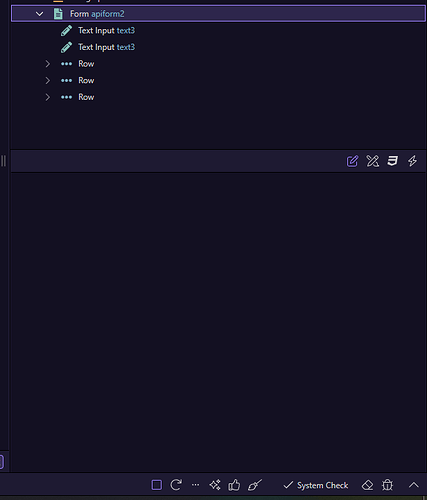Expand the second Row node

coord(48,80)
